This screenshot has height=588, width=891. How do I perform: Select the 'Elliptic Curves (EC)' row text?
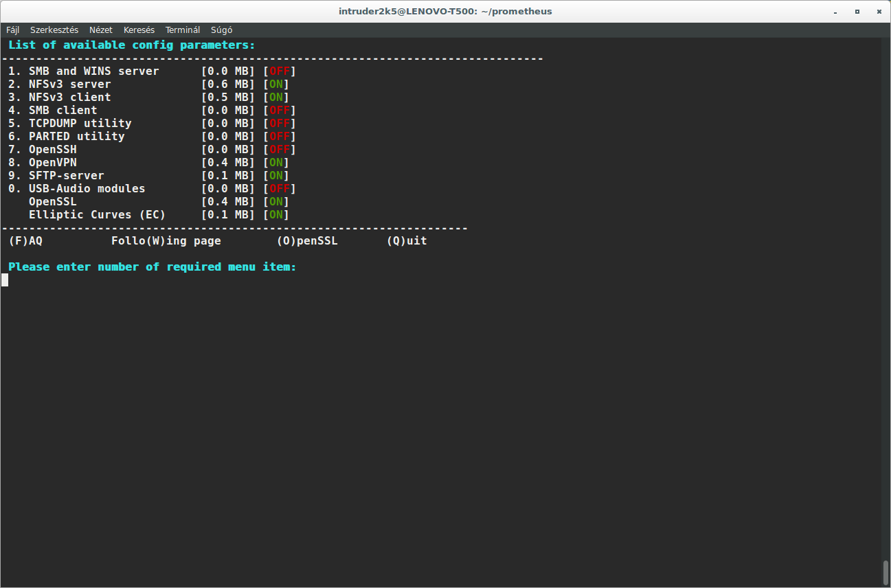pyautogui.click(x=97, y=215)
